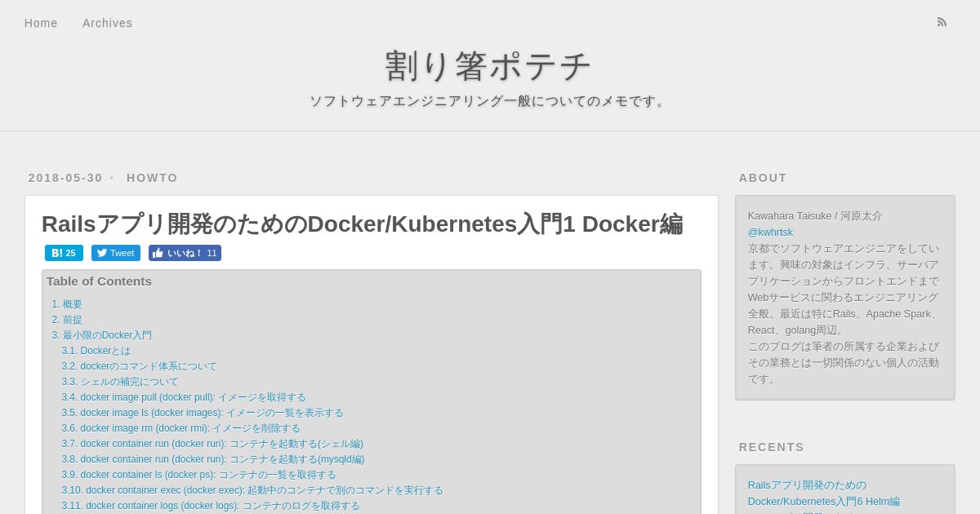Image resolution: width=980 pixels, height=514 pixels.
Task: Jump to section 3.10. docker container exec
Action: [252, 490]
